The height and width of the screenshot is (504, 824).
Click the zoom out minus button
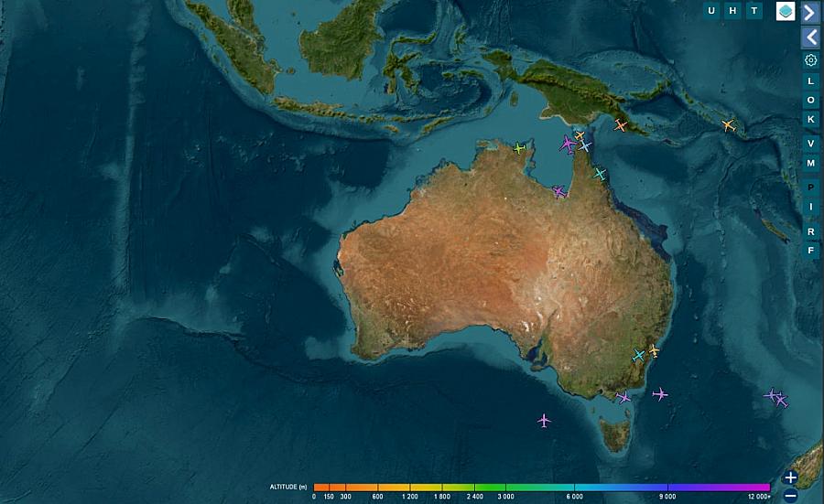[x=791, y=496]
